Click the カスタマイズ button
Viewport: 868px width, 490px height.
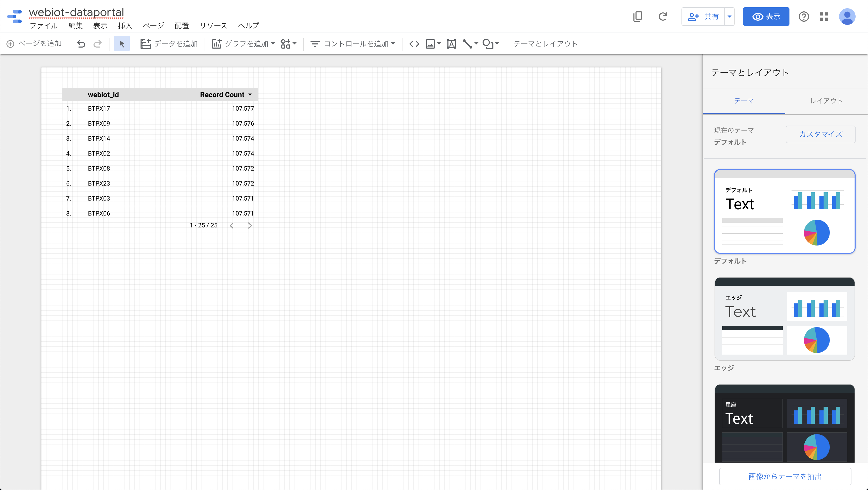pyautogui.click(x=820, y=134)
